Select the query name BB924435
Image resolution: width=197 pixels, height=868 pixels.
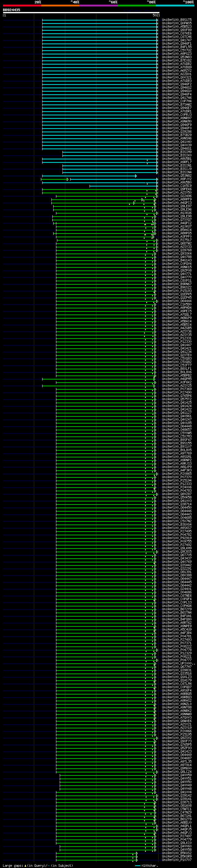(x=11, y=10)
